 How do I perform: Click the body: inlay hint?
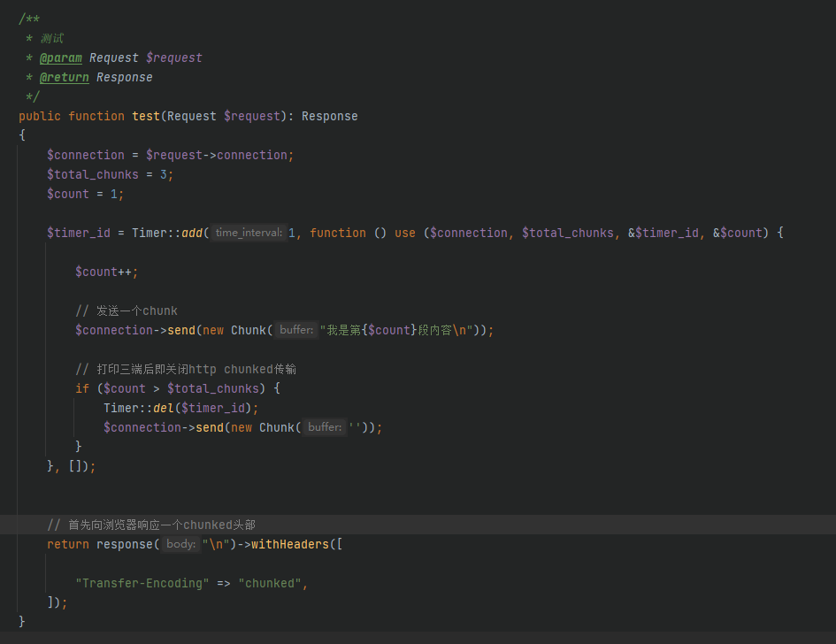[180, 544]
